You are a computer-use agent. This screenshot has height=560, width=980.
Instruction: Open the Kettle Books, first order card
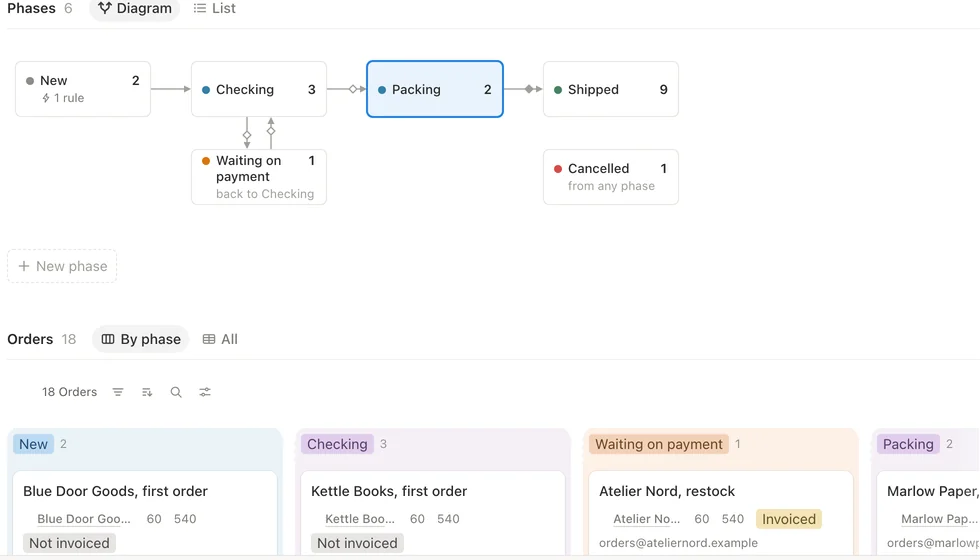(432, 514)
